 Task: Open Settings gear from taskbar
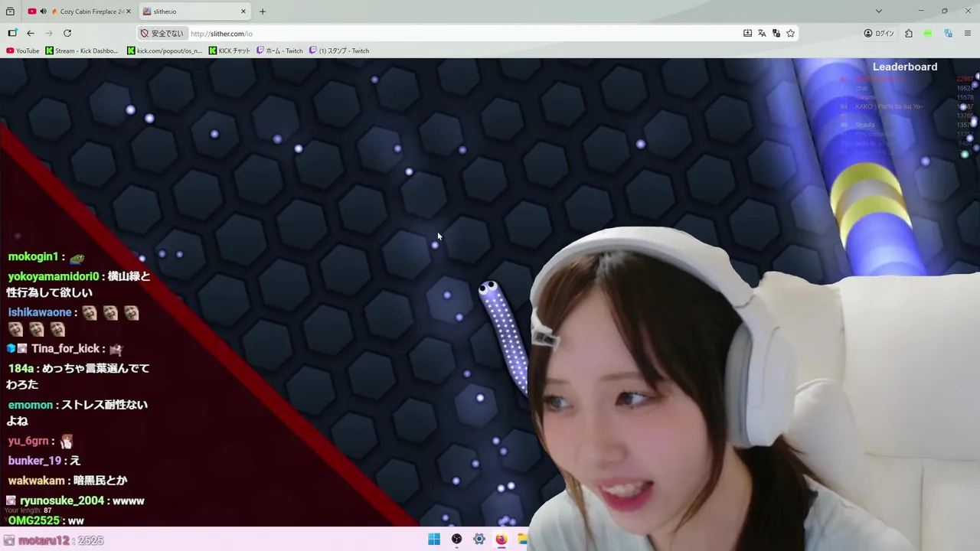[x=479, y=540]
